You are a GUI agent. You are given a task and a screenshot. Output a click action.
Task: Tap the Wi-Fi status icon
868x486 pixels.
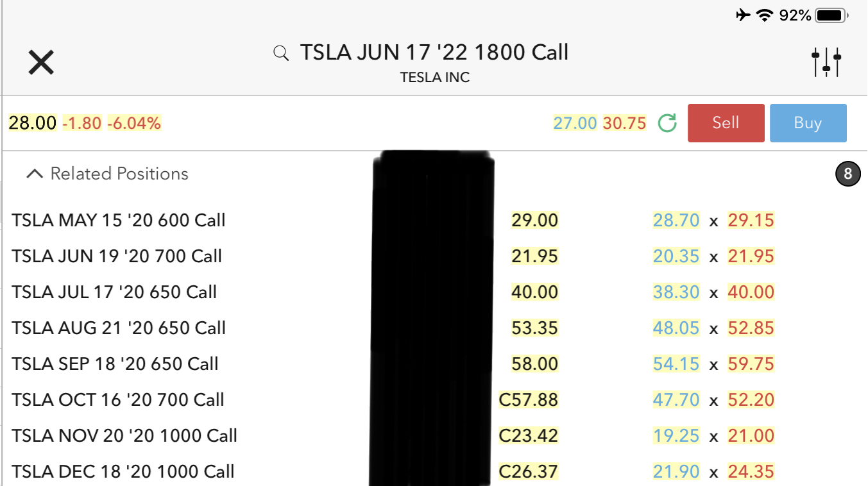pyautogui.click(x=763, y=15)
